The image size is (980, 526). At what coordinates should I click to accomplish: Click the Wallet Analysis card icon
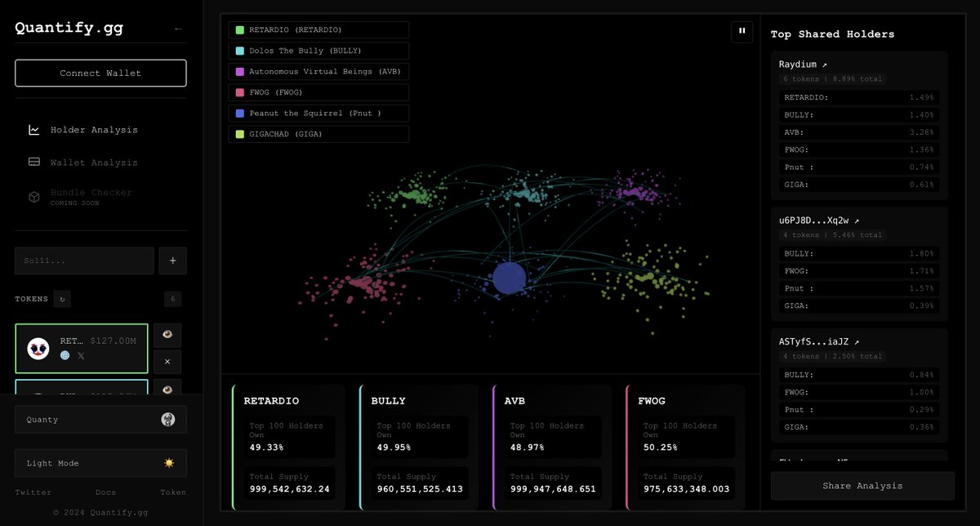tap(34, 162)
